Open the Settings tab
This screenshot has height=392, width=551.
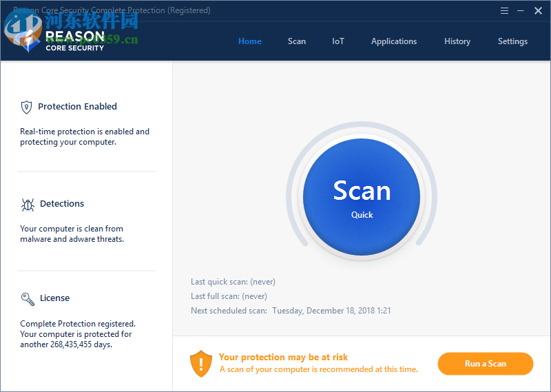click(512, 41)
